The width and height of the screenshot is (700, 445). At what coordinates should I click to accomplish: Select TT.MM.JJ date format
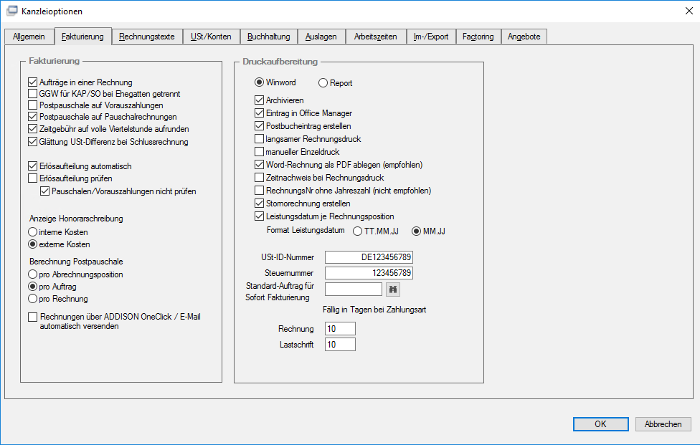[358, 231]
